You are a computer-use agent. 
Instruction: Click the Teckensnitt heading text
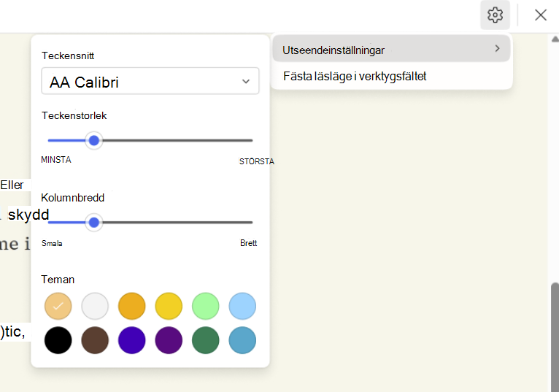coord(68,55)
